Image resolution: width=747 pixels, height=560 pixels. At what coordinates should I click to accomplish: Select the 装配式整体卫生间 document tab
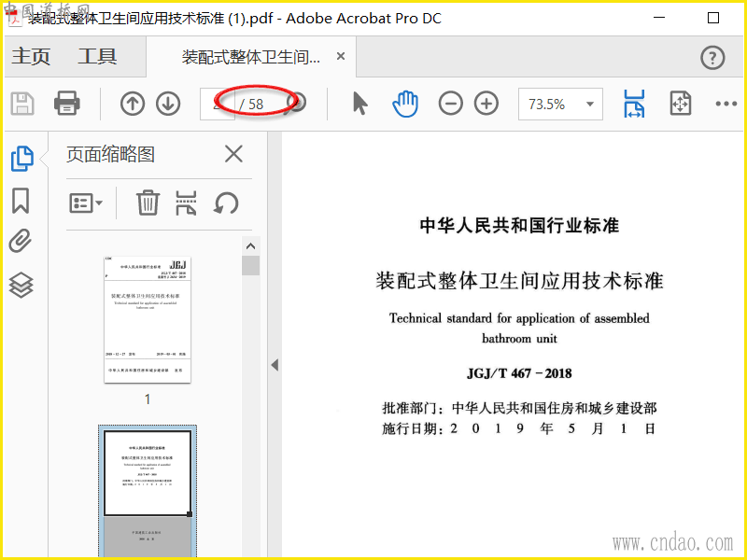coord(251,57)
